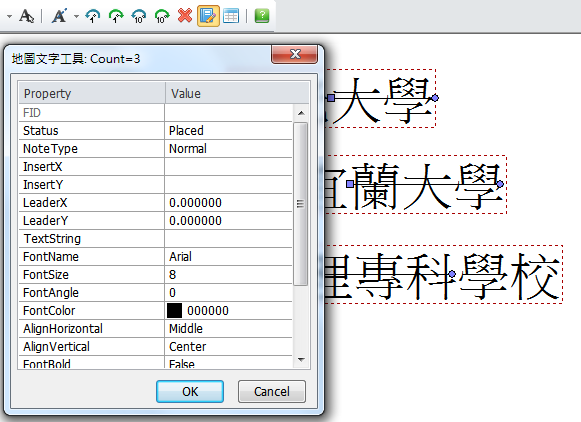Click square handle on 蘭大學 label
The image size is (581, 422).
point(350,184)
